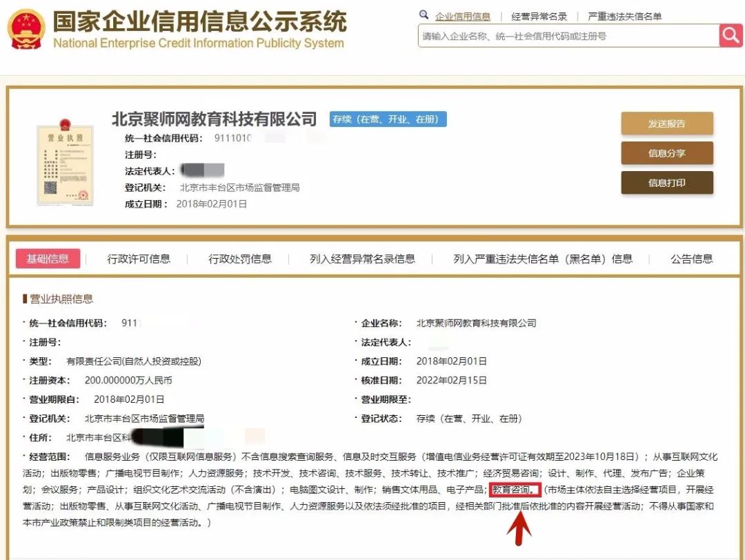Click the 经营范围 label

(x=50, y=457)
